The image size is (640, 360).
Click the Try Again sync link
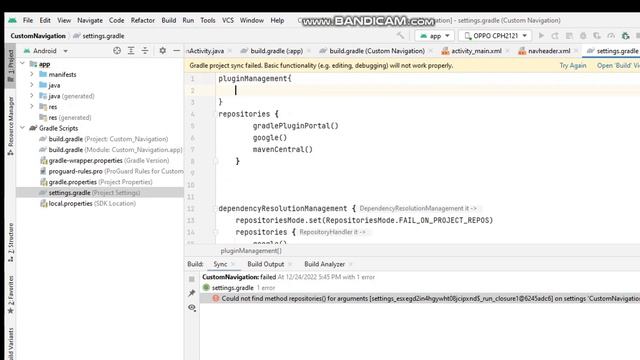point(573,65)
